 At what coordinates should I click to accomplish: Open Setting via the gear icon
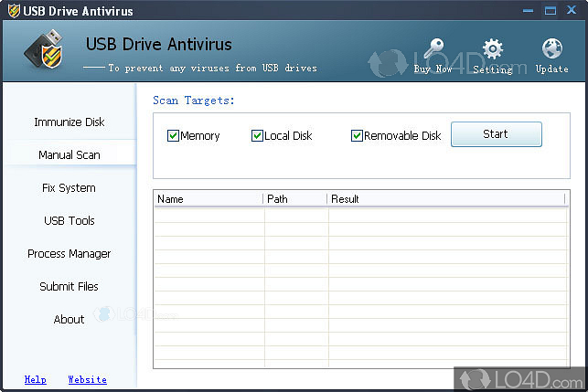(x=493, y=49)
